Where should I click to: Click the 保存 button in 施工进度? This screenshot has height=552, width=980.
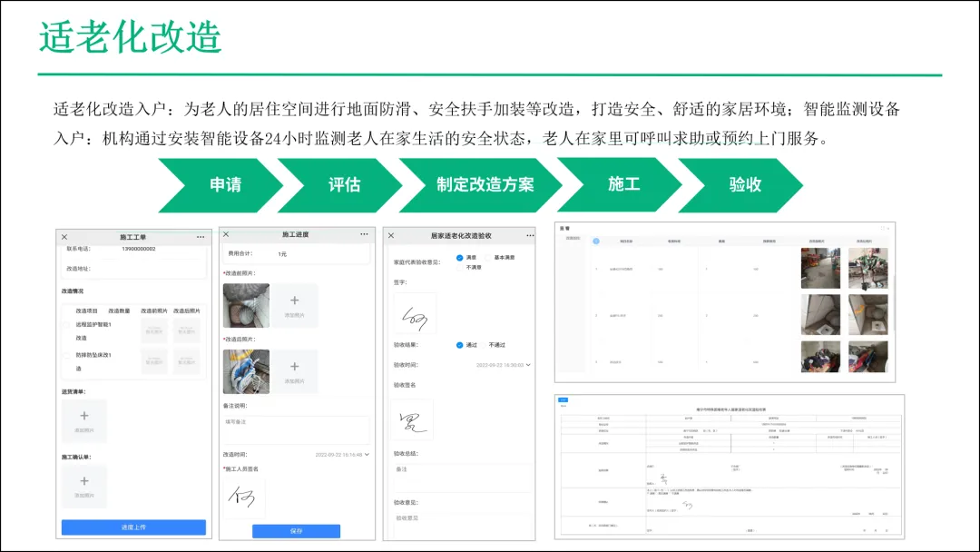[296, 531]
